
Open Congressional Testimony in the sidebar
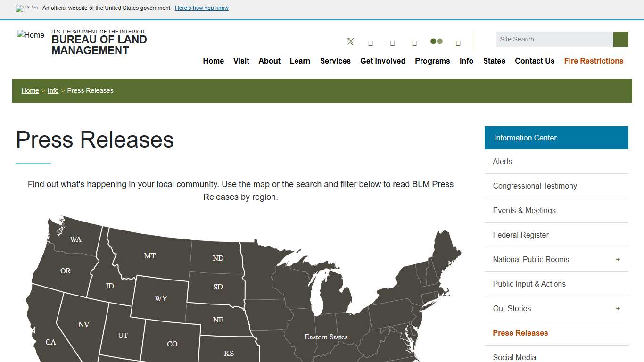[535, 186]
